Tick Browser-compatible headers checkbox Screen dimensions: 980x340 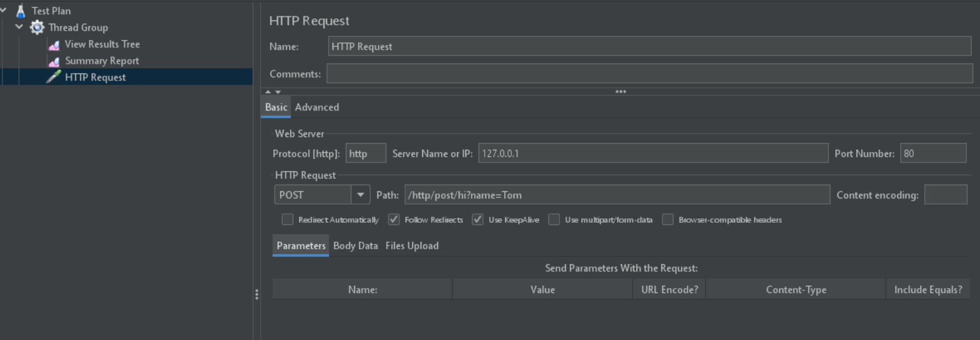(668, 220)
